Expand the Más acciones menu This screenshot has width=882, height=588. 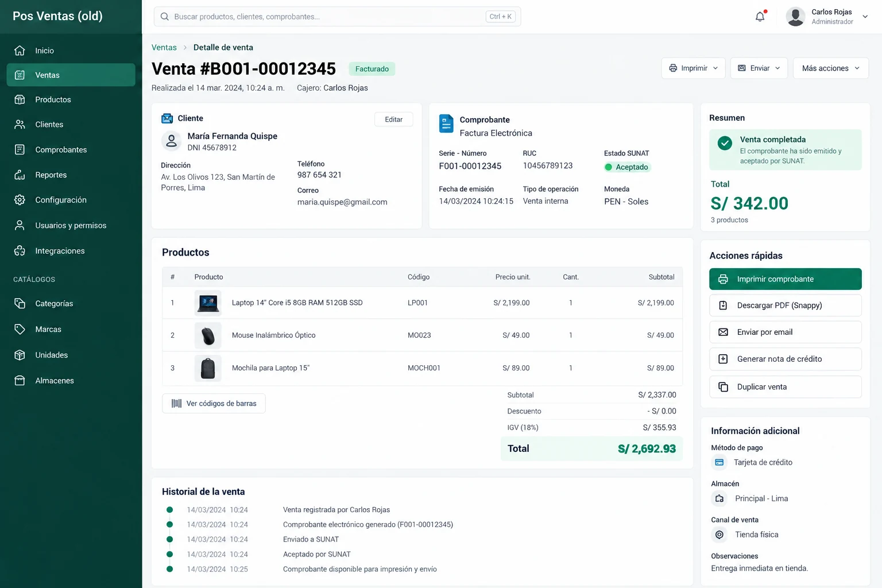830,68
